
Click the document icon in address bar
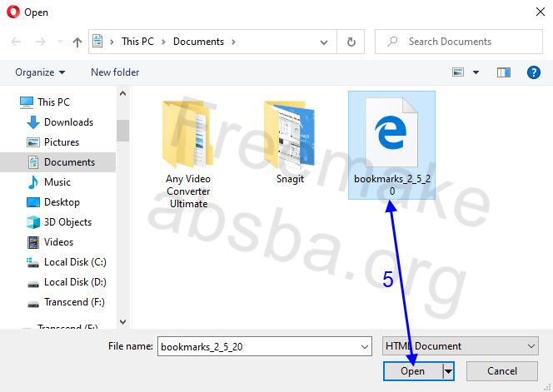[97, 42]
